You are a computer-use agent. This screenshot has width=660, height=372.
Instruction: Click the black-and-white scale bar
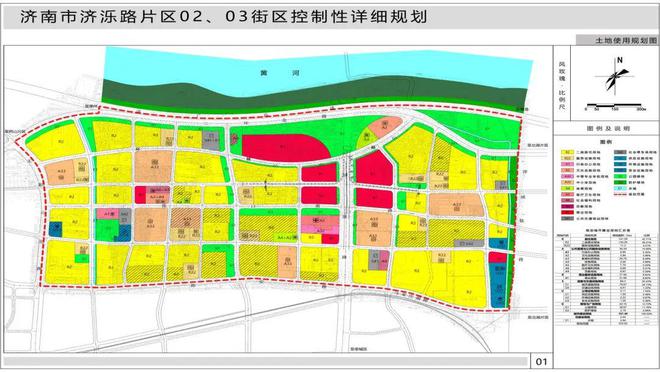pos(614,104)
